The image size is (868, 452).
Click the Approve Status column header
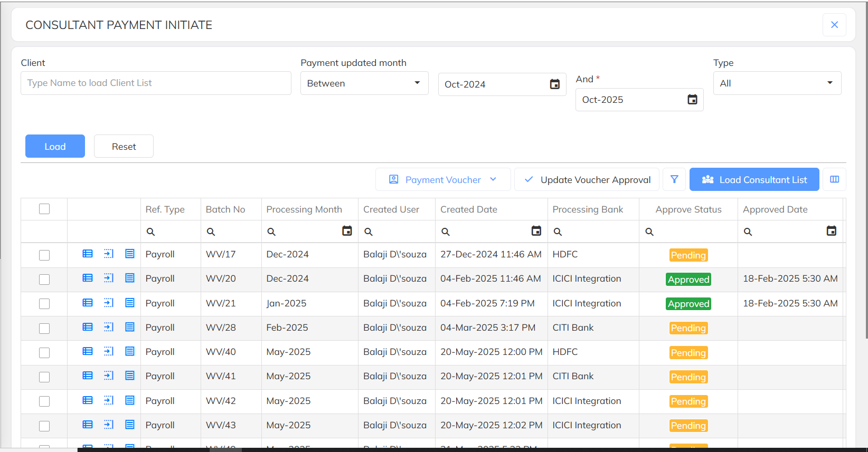(x=688, y=209)
